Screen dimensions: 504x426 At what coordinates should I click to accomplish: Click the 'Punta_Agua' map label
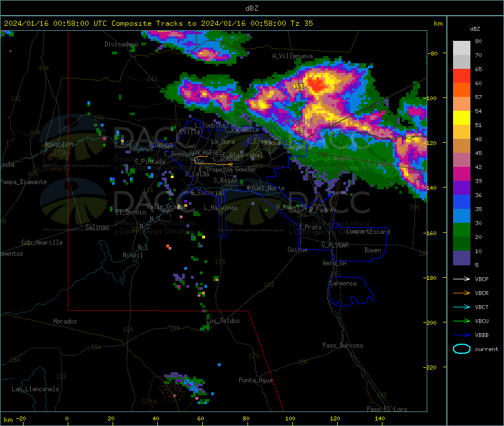(255, 380)
